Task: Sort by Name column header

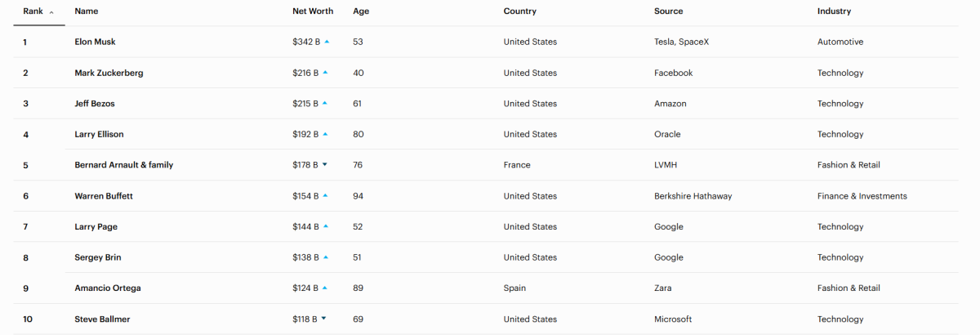Action: pyautogui.click(x=85, y=11)
